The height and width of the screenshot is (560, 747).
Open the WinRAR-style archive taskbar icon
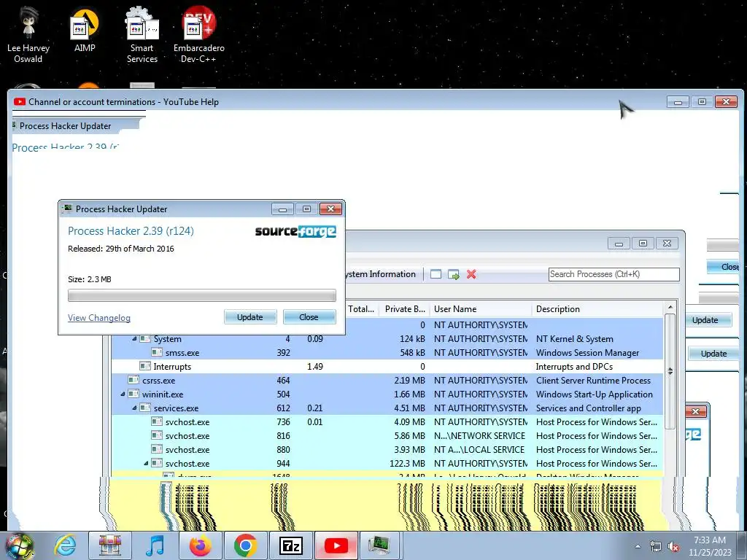[x=110, y=545]
